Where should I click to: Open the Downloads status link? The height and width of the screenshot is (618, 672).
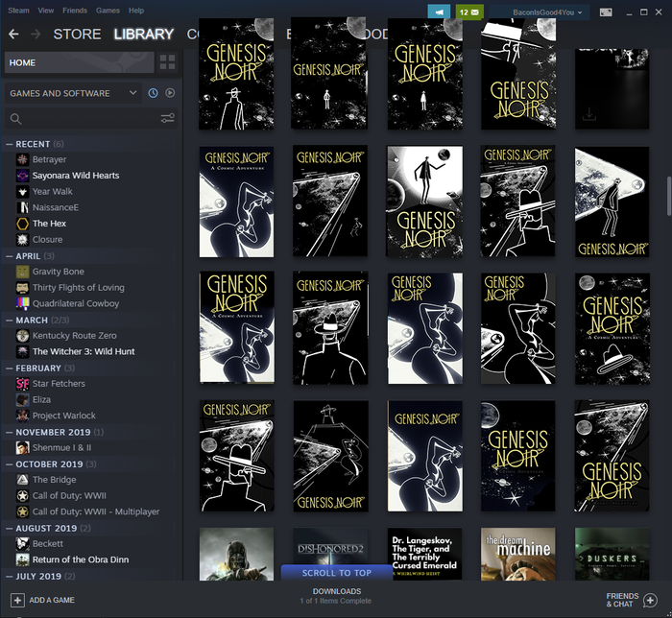tap(336, 596)
